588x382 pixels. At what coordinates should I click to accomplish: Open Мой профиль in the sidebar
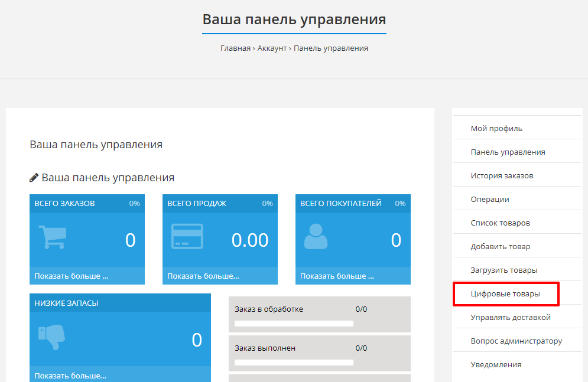click(496, 128)
